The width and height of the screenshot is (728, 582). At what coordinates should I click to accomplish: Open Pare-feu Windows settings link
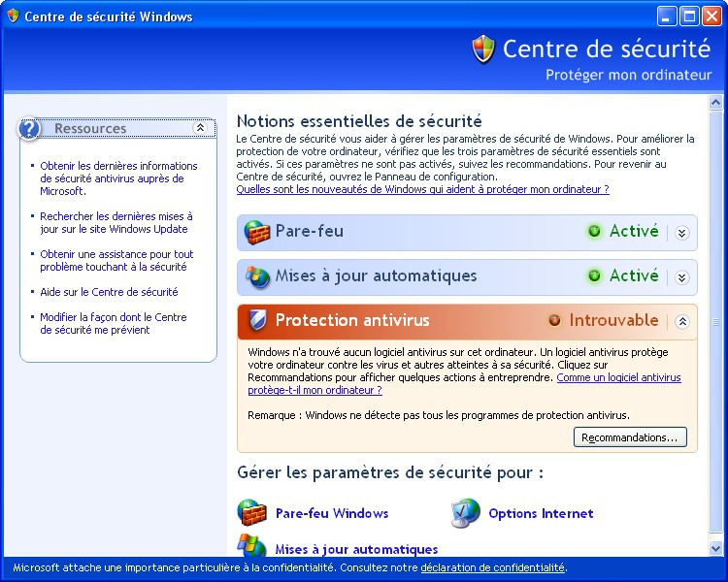(332, 513)
